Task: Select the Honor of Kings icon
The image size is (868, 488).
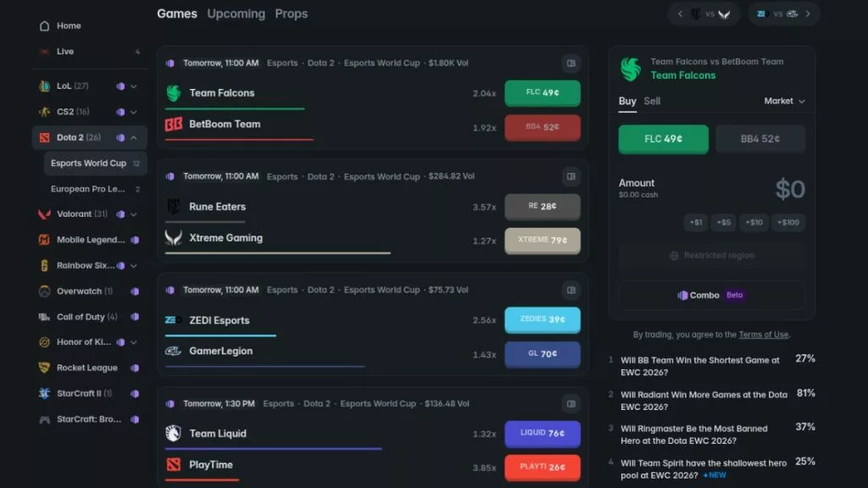Action: 44,342
